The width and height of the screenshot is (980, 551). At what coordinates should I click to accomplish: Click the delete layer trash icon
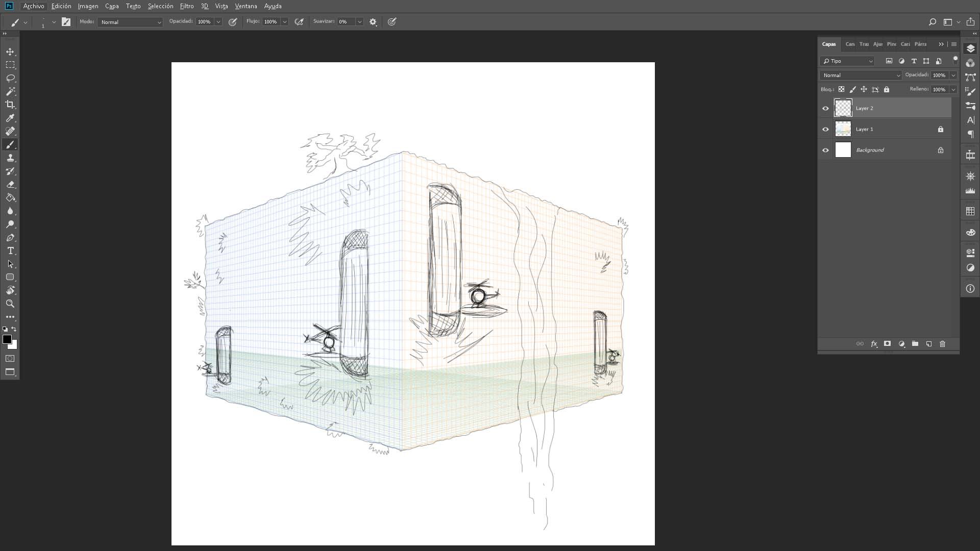click(x=942, y=344)
